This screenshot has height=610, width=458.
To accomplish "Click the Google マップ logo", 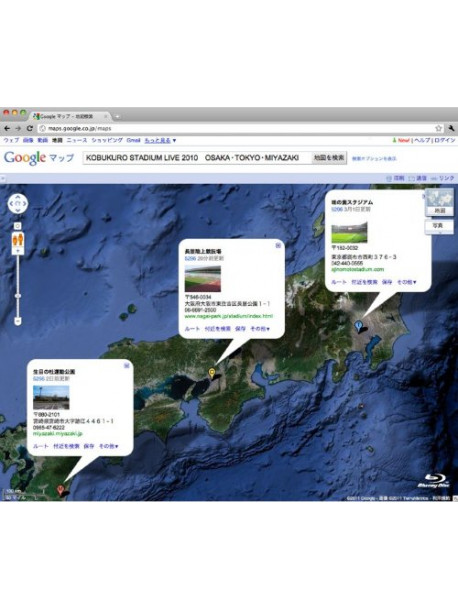I will 39,158.
